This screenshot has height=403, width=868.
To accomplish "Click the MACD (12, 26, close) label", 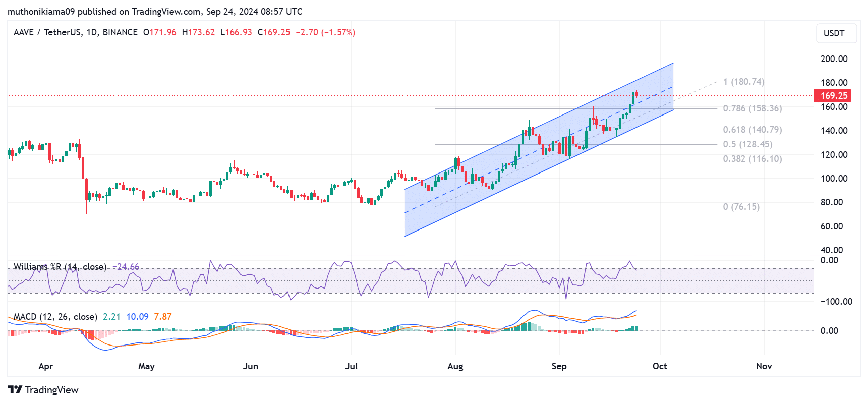I will pos(55,317).
